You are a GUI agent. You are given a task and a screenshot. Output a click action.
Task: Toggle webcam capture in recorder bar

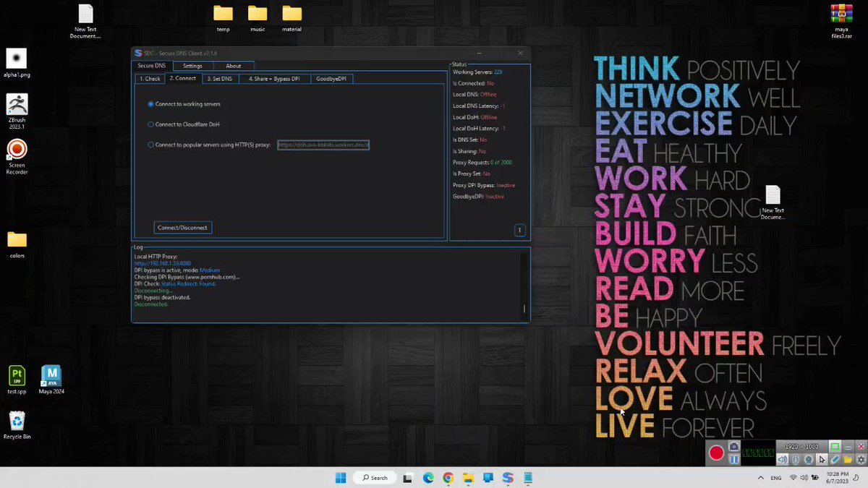809,459
